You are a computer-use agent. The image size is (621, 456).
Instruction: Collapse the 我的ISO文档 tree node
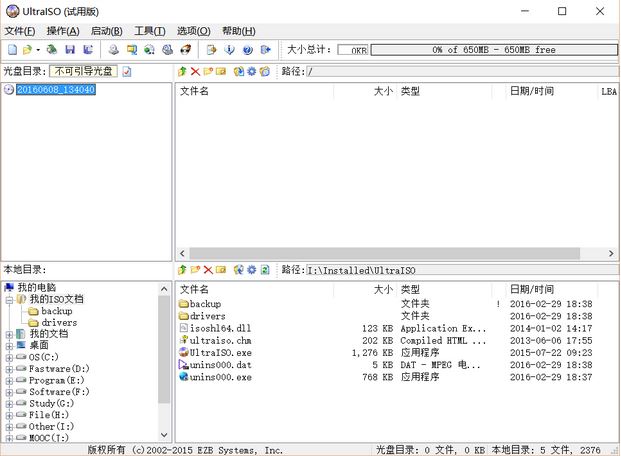[x=9, y=299]
